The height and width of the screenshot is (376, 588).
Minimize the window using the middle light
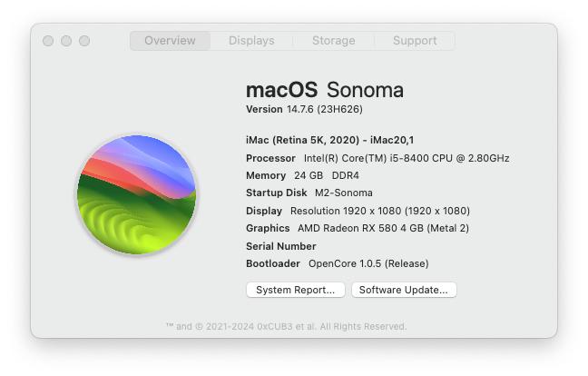66,41
